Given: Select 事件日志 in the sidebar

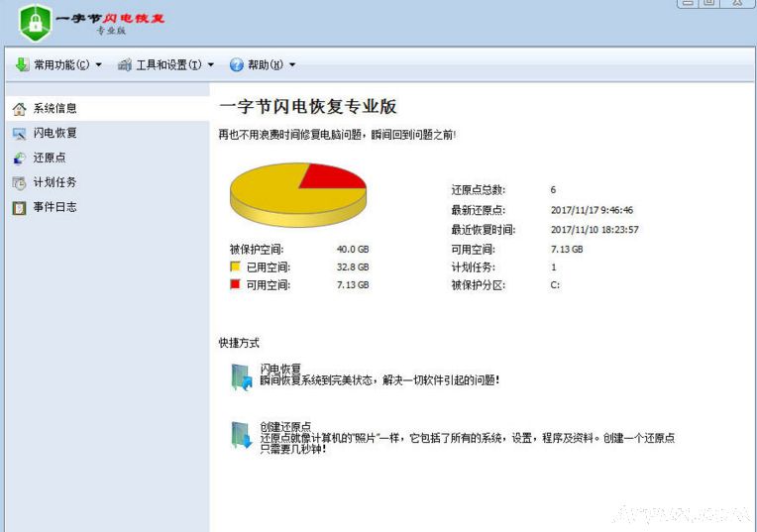Looking at the screenshot, I should [x=108, y=208].
